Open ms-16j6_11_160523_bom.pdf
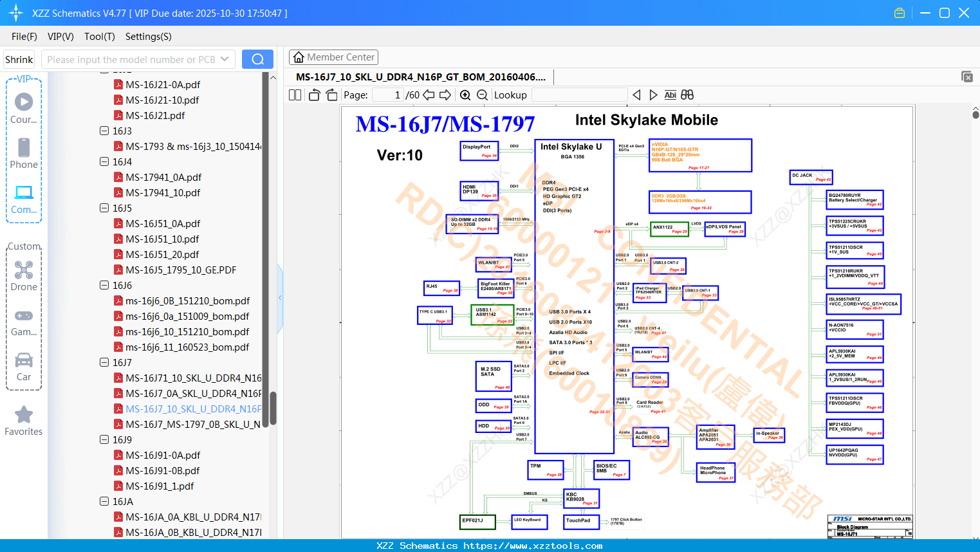 point(187,347)
